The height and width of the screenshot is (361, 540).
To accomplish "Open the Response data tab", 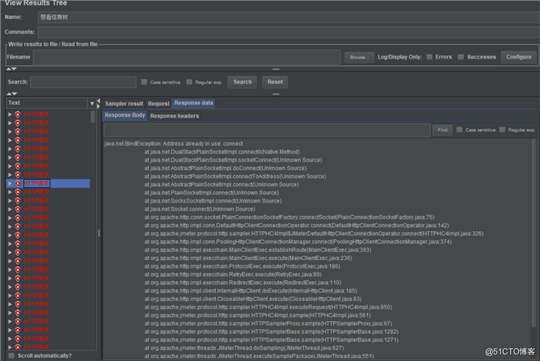I will (194, 103).
